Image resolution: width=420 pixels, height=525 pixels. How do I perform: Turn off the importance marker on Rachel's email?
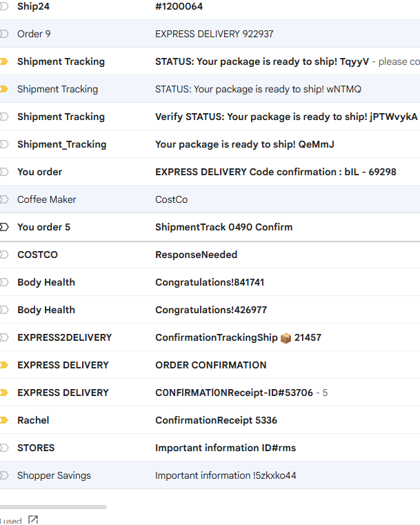[x=3, y=420]
